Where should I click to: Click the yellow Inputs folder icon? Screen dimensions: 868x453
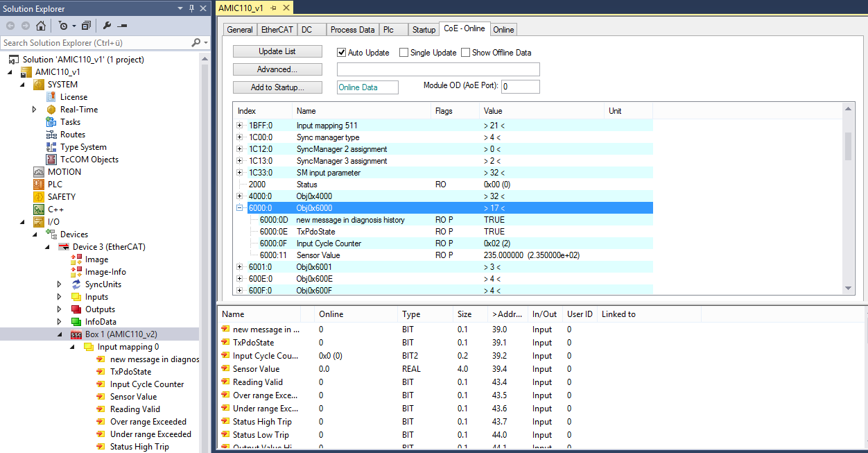[76, 297]
